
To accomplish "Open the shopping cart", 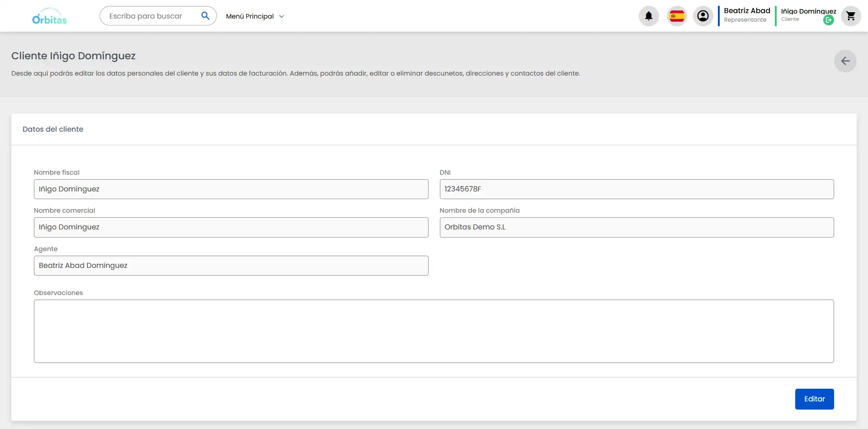I will click(851, 16).
